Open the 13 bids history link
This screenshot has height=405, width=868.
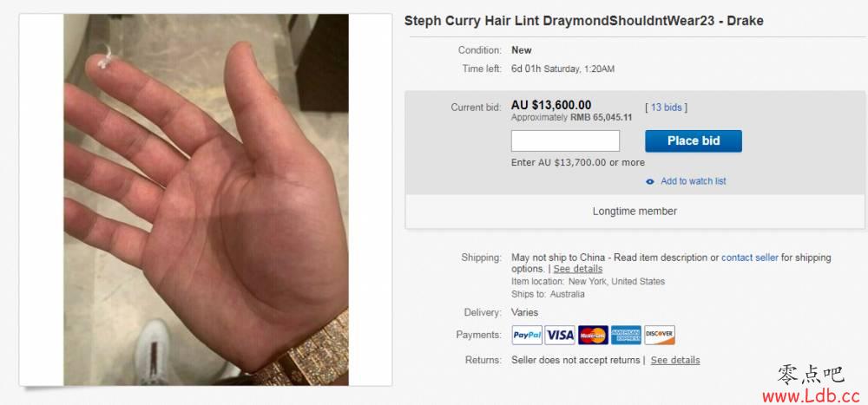click(x=667, y=108)
